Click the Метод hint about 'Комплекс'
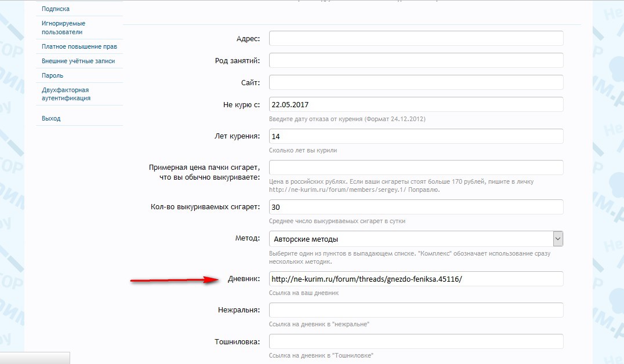This screenshot has width=624, height=364. point(409,257)
